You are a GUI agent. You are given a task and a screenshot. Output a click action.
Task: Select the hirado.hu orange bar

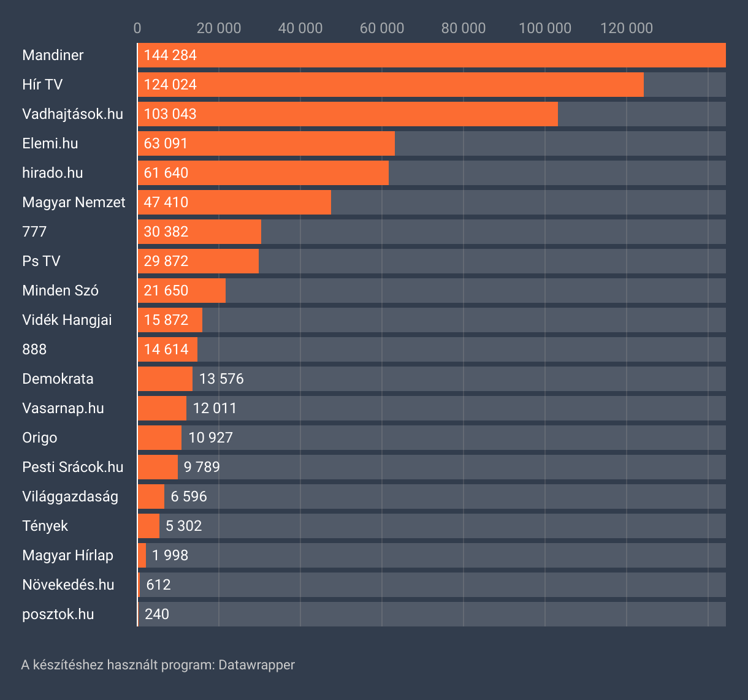click(x=263, y=173)
